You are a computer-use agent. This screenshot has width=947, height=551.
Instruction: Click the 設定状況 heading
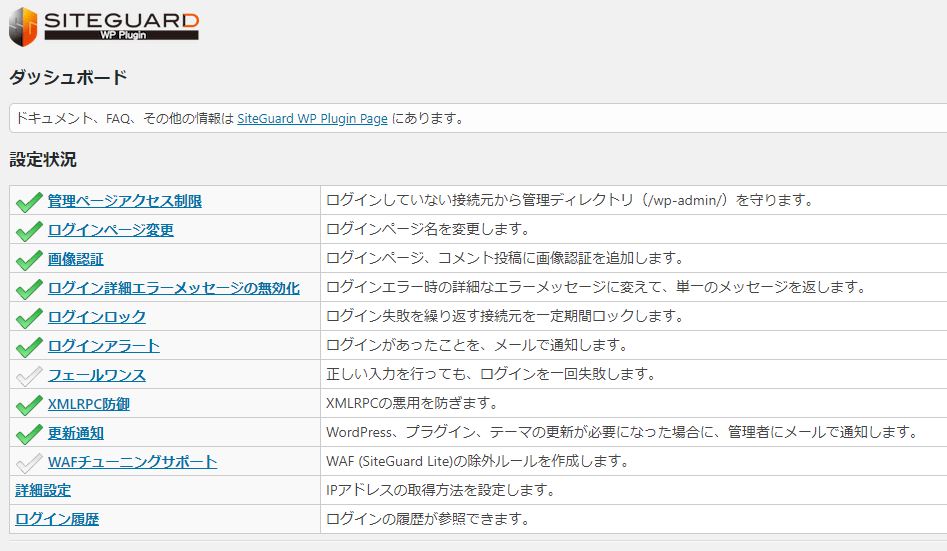(43, 160)
